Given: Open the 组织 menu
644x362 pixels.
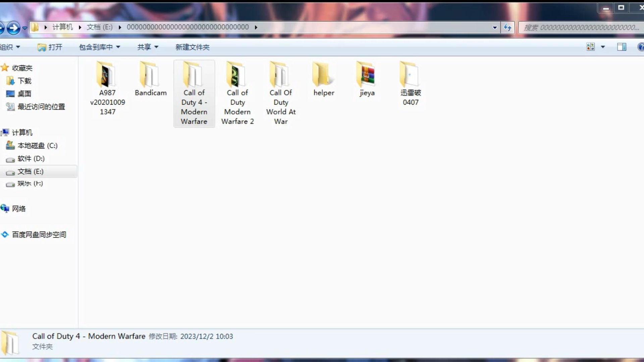Looking at the screenshot, I should click(x=10, y=47).
